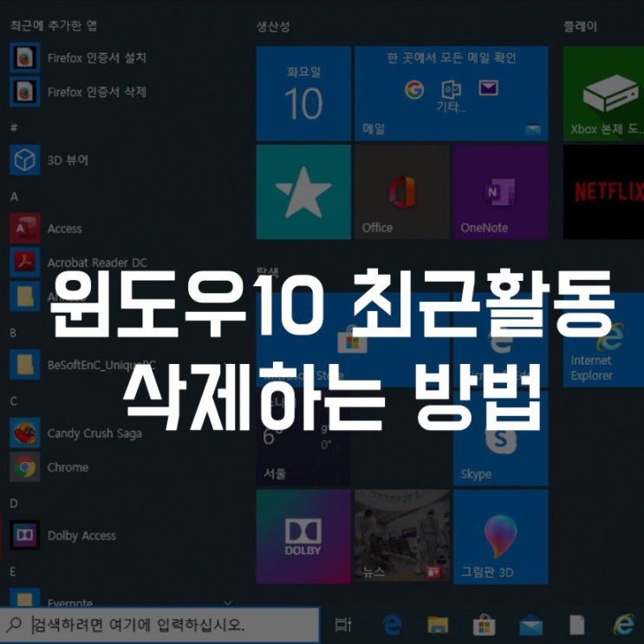
Task: Open the 뉴스 news tile
Action: 402,537
